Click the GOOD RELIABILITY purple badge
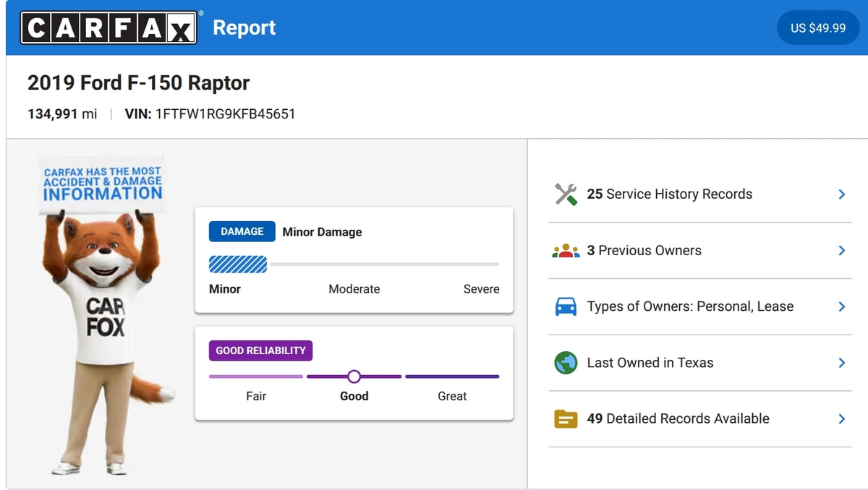868x490 pixels. click(x=260, y=351)
